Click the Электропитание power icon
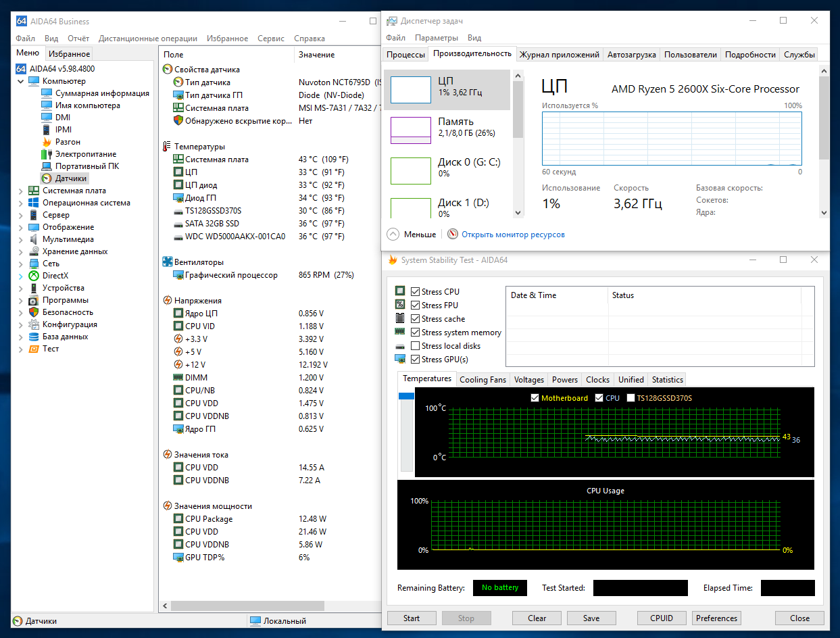This screenshot has width=840, height=638. click(47, 154)
